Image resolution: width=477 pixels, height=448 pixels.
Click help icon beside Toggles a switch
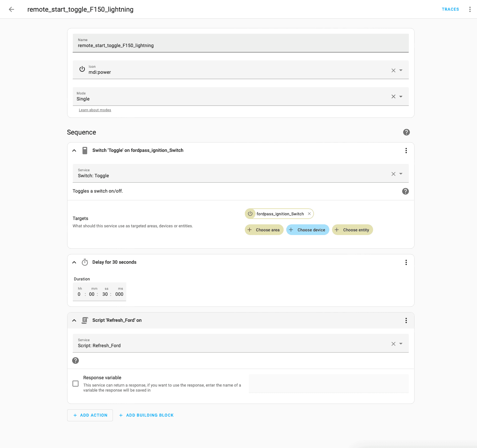tap(405, 191)
